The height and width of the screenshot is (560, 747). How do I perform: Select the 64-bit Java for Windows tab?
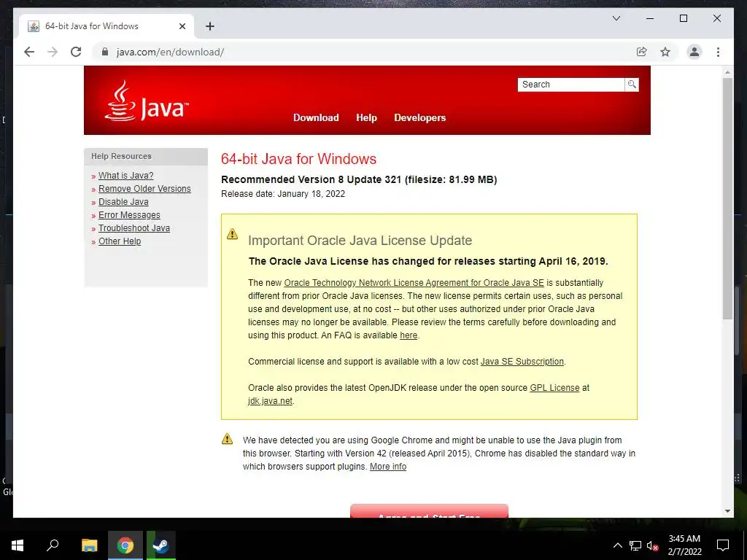[106, 26]
